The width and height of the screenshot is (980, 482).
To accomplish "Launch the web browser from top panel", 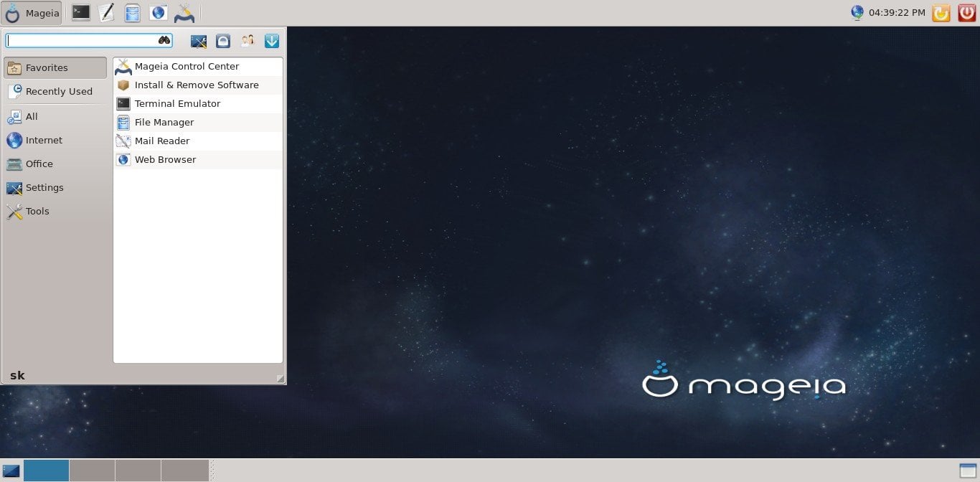I will tap(159, 12).
